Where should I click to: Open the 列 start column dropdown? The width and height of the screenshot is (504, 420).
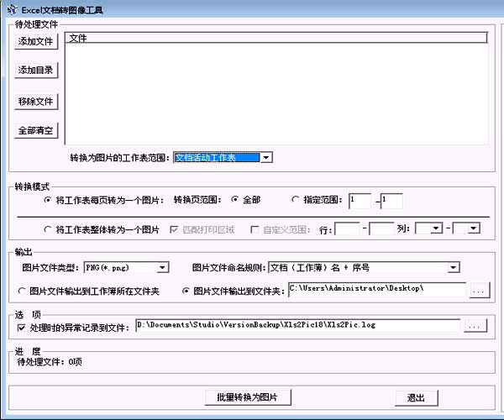click(436, 228)
